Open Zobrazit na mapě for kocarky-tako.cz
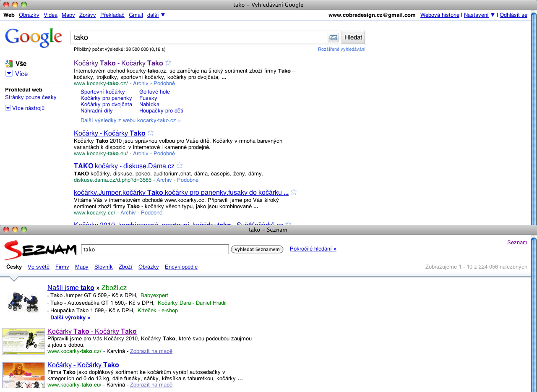 pyautogui.click(x=151, y=351)
